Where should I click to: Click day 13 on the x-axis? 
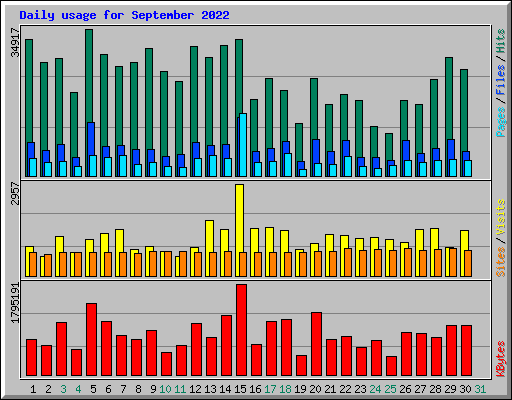pyautogui.click(x=210, y=389)
